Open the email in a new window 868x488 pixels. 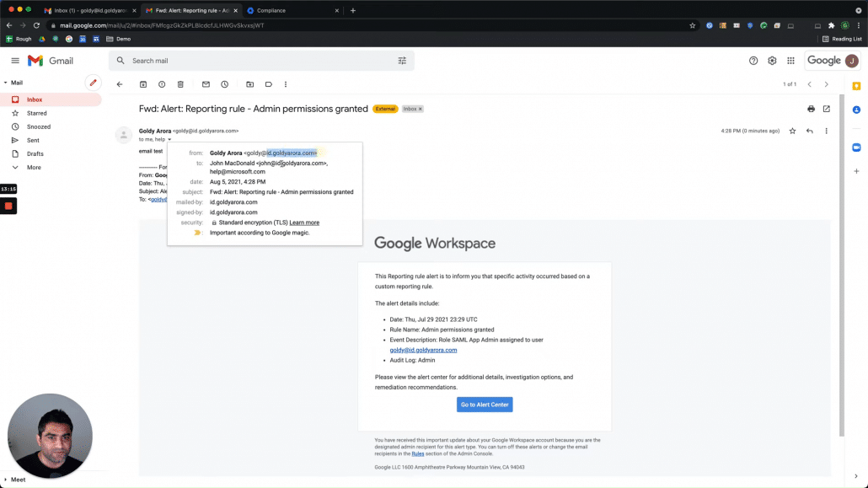point(827,109)
